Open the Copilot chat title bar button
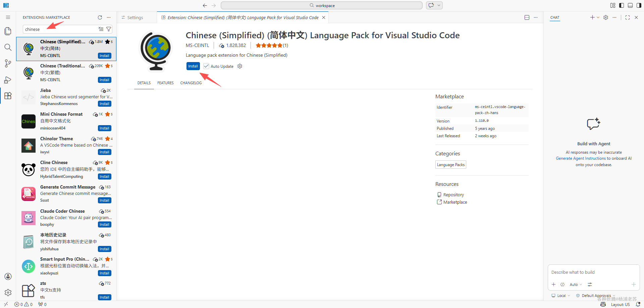This screenshot has height=308, width=644. pos(431,5)
